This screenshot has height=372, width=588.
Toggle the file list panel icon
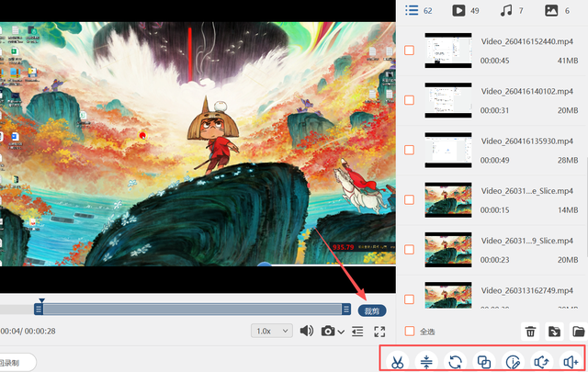[x=357, y=331]
